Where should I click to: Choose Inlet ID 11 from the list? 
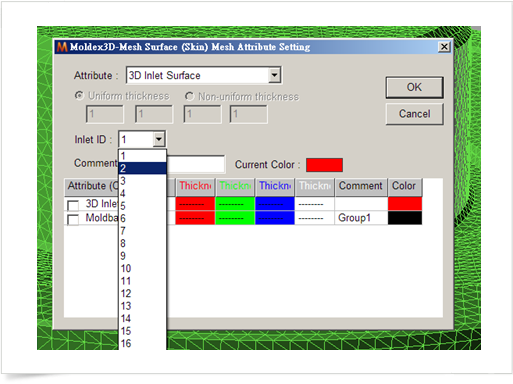point(142,281)
